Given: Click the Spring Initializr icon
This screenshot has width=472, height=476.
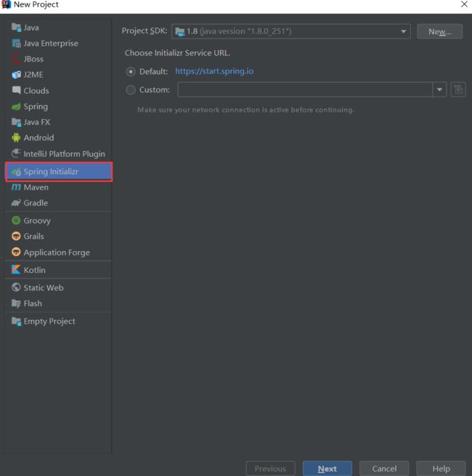Looking at the screenshot, I should click(16, 171).
